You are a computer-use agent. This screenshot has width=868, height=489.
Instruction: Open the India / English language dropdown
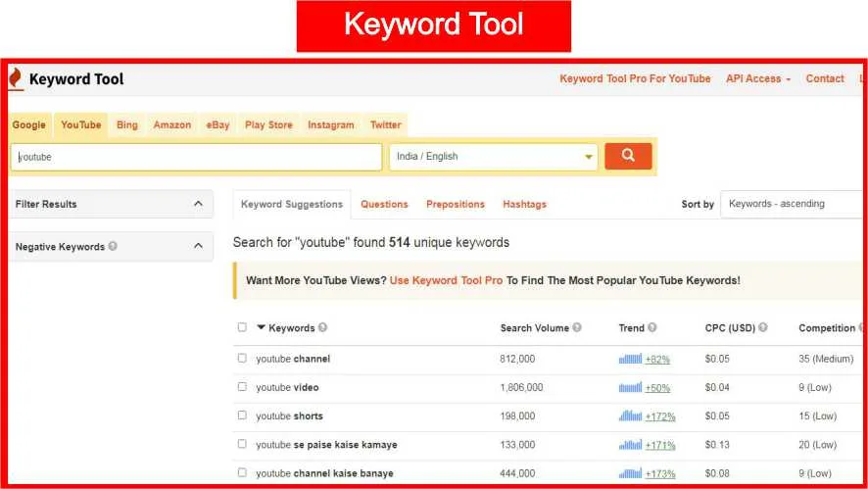click(493, 157)
